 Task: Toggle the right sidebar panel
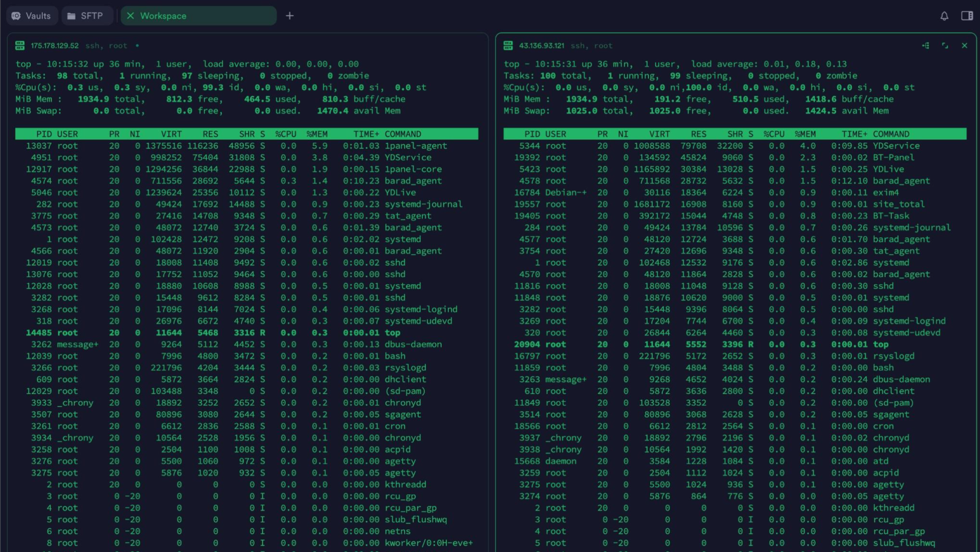(967, 16)
